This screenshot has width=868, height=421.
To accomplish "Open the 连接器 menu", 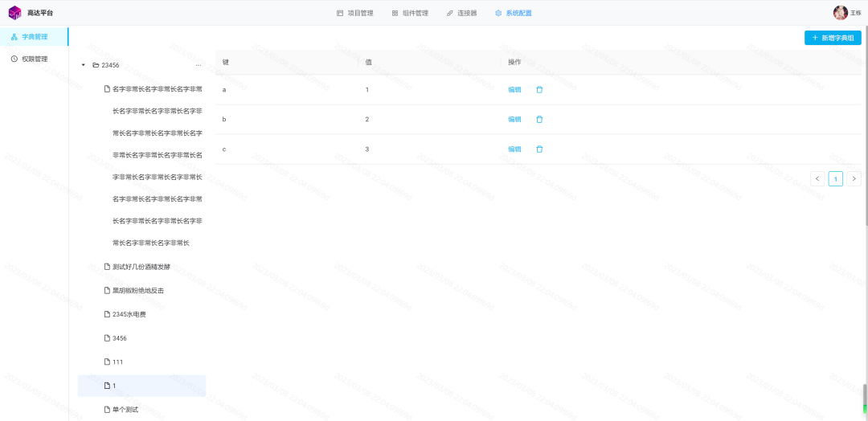I will [x=461, y=14].
